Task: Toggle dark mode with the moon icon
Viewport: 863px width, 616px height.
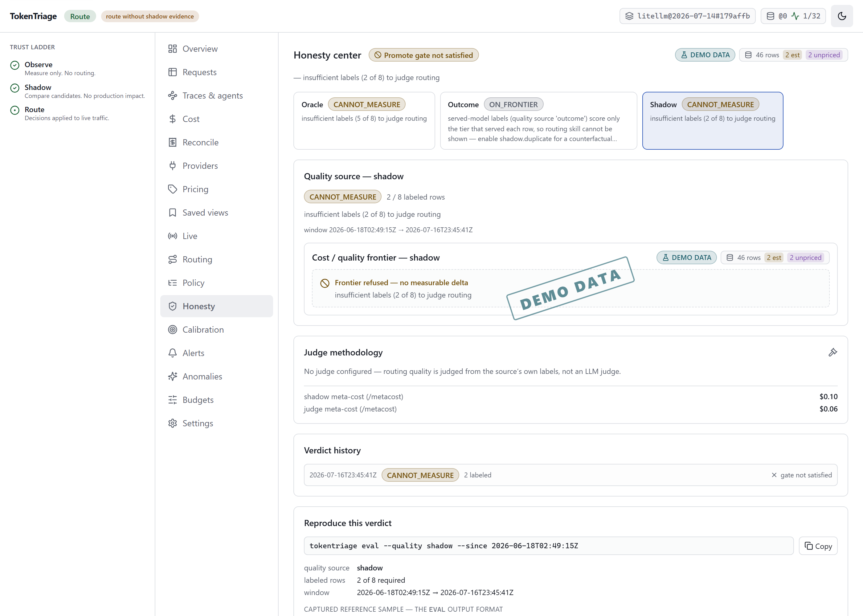Action: click(x=841, y=16)
